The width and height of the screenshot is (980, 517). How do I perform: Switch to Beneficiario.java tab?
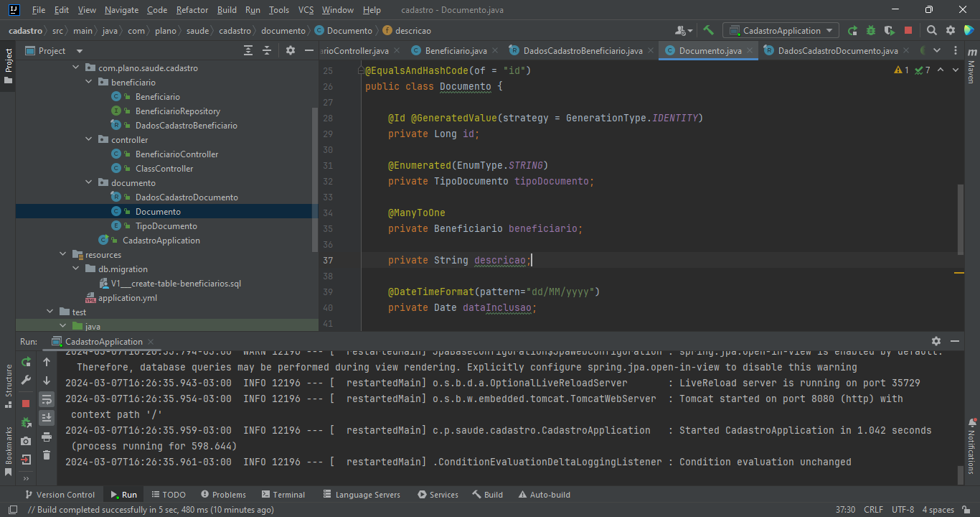tap(456, 50)
